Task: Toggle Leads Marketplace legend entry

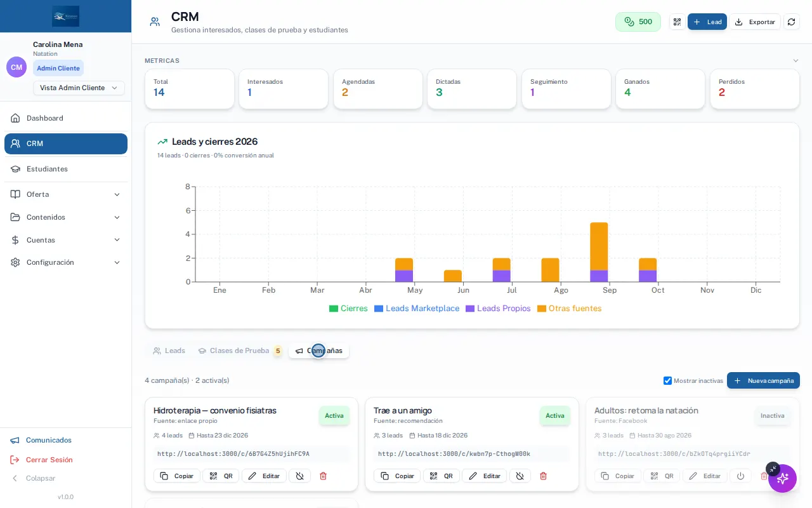Action: [417, 309]
